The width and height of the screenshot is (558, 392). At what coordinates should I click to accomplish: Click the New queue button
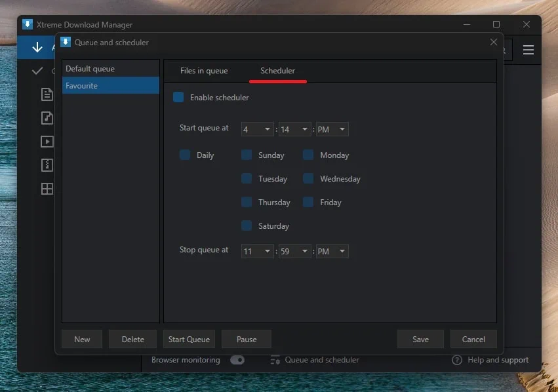(x=82, y=340)
